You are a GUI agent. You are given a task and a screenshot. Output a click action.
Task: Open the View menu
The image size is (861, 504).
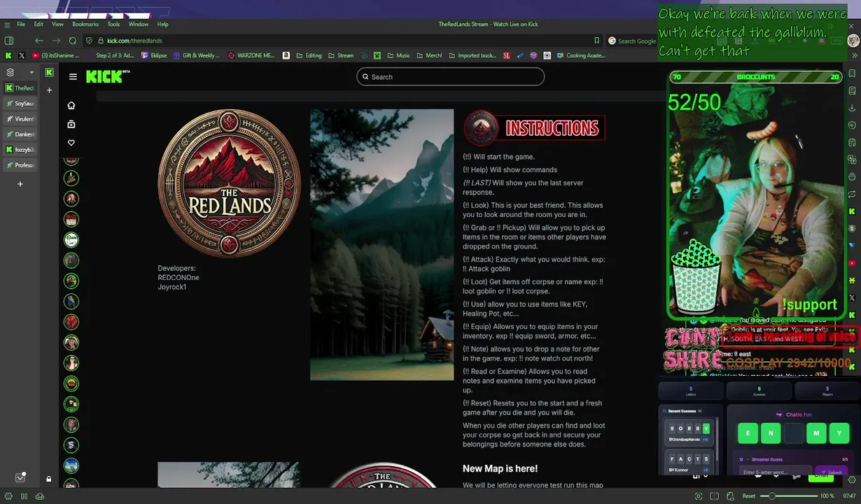point(57,24)
